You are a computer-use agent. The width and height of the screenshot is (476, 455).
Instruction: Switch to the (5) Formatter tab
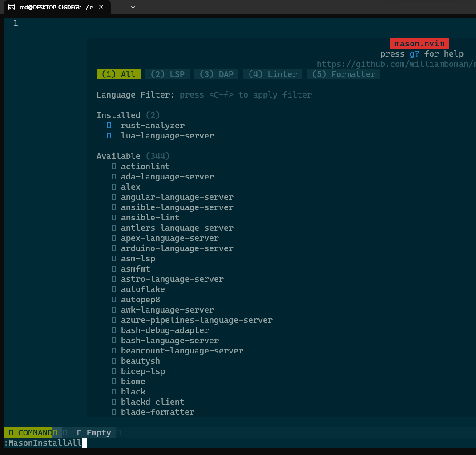tap(343, 74)
